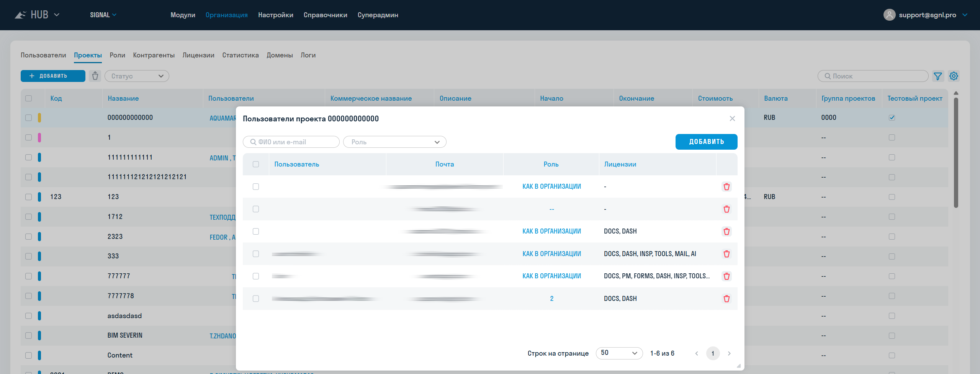Image resolution: width=980 pixels, height=374 pixels.
Task: Click the trash icon next to Добавить
Action: (95, 76)
